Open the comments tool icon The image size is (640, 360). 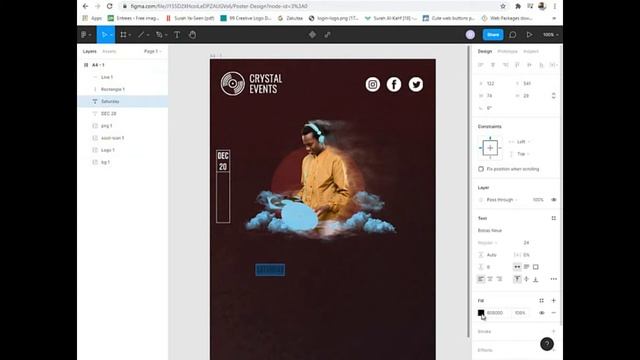pyautogui.click(x=513, y=35)
